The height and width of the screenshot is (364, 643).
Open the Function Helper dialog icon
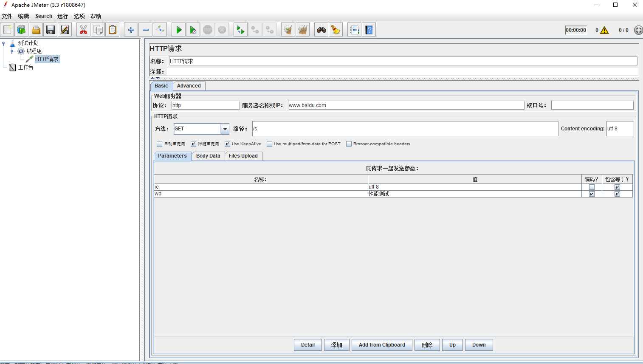coord(354,30)
